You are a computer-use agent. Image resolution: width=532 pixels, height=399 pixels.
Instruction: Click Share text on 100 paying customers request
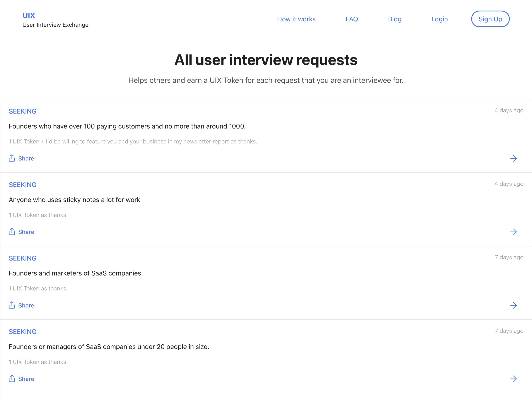(x=26, y=158)
